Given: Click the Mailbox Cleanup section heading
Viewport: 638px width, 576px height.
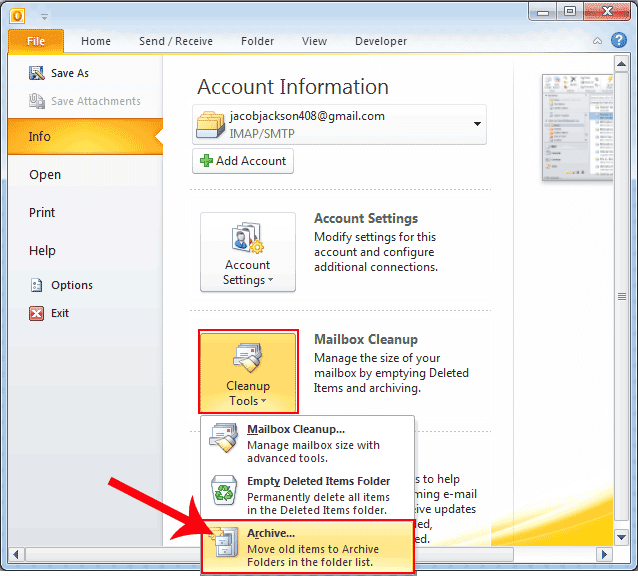Looking at the screenshot, I should click(366, 339).
